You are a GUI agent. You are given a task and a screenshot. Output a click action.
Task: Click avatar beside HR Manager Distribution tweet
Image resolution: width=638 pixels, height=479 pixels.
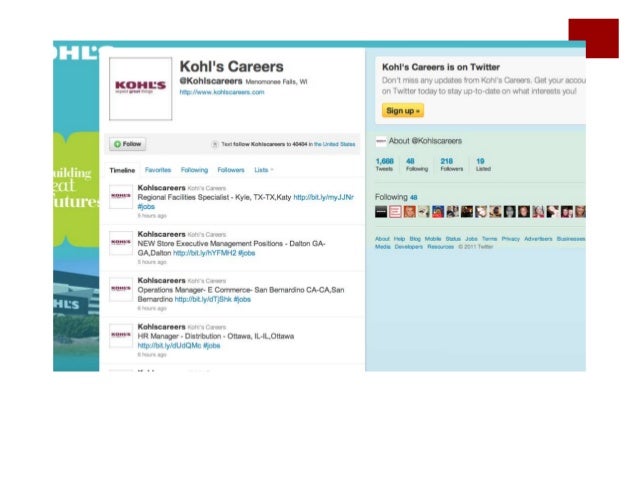click(x=121, y=335)
